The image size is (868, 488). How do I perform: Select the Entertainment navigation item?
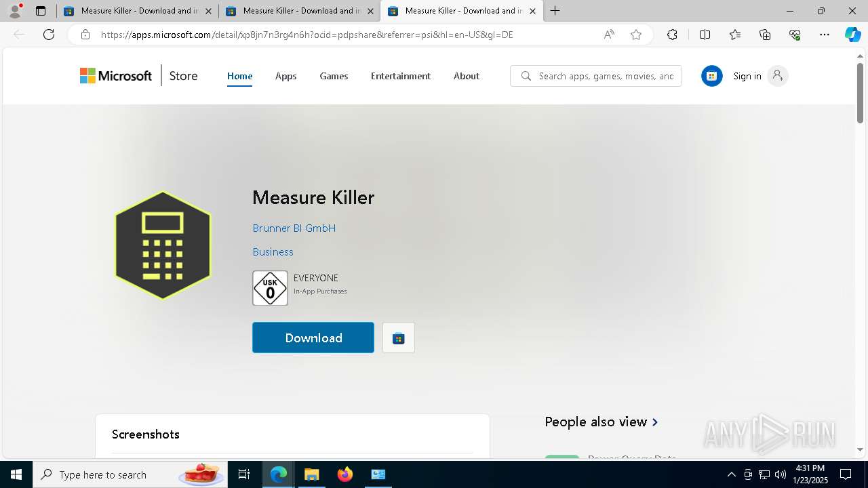tap(400, 76)
